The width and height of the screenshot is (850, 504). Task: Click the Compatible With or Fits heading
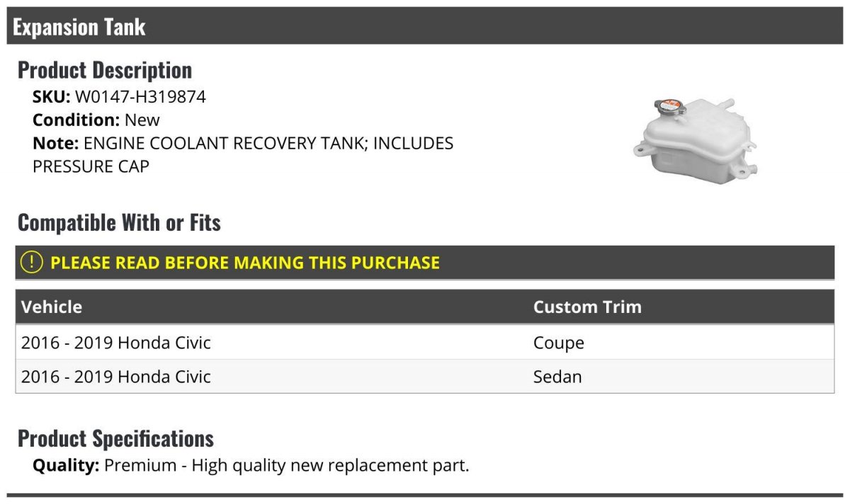click(119, 223)
